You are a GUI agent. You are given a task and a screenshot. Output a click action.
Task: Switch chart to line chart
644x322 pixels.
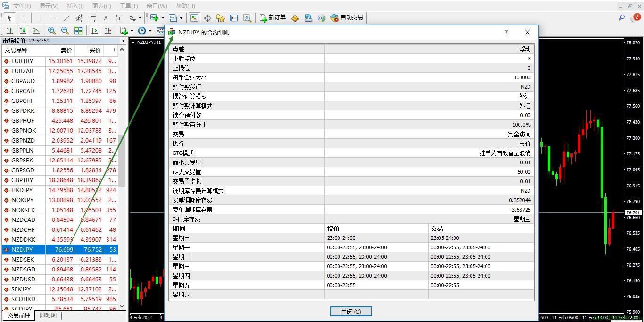(x=36, y=31)
